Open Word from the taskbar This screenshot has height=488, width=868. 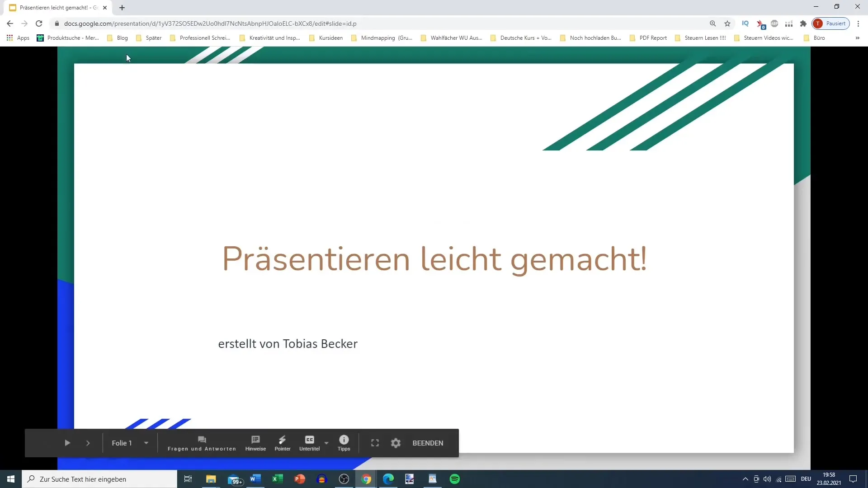coord(255,479)
